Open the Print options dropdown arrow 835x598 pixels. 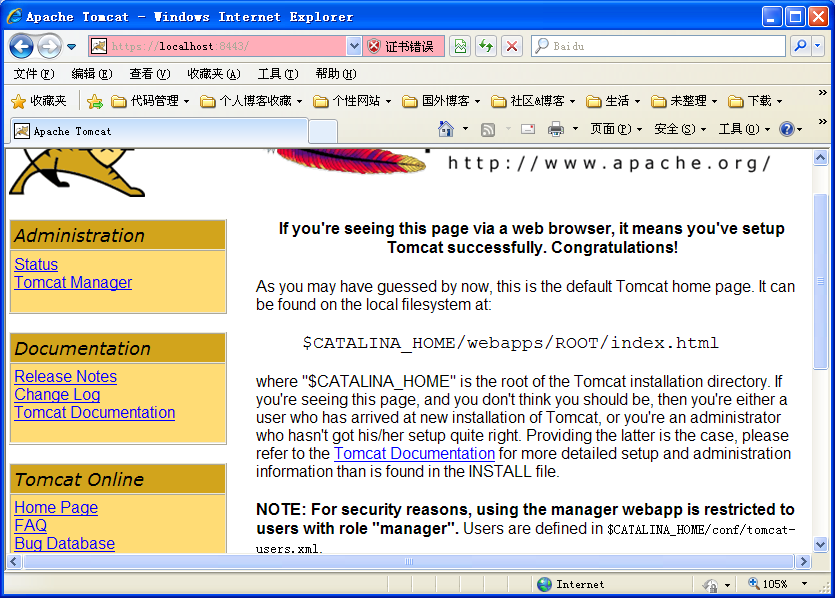(575, 129)
